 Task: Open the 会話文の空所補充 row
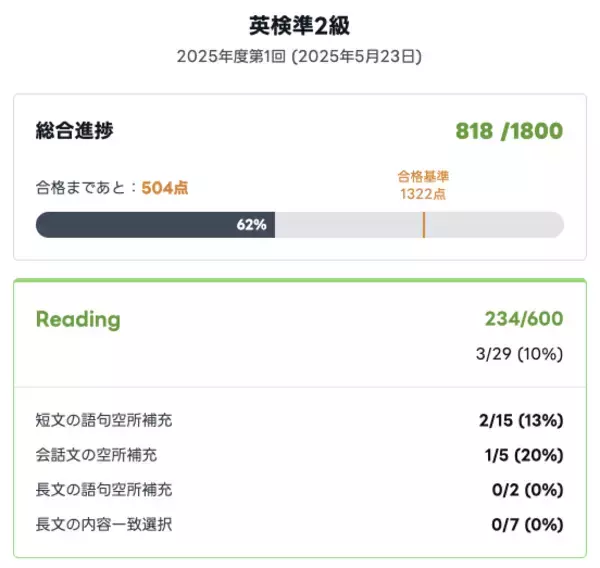tap(96, 455)
